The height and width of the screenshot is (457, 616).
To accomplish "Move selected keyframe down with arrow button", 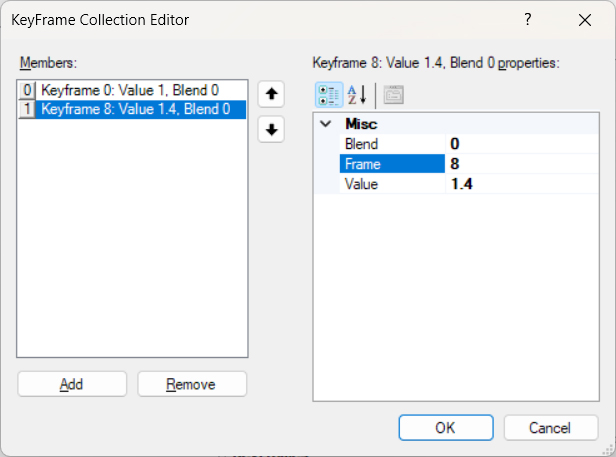I will (x=271, y=130).
